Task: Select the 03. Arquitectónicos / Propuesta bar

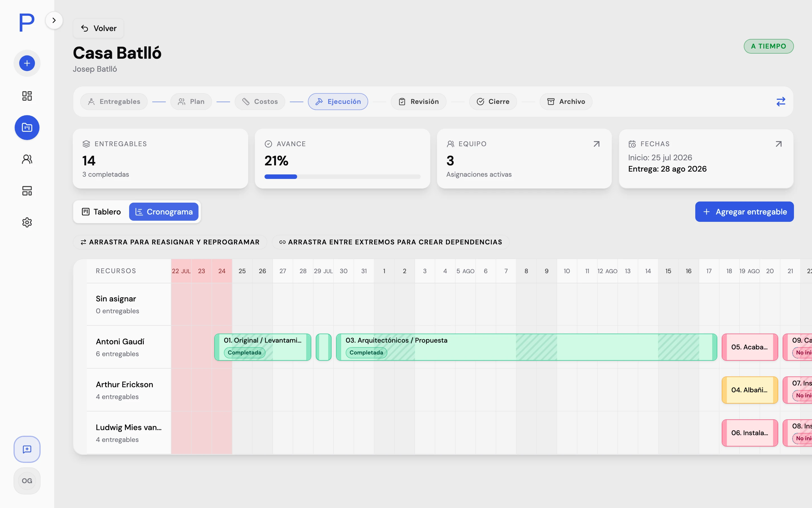Action: 526,347
